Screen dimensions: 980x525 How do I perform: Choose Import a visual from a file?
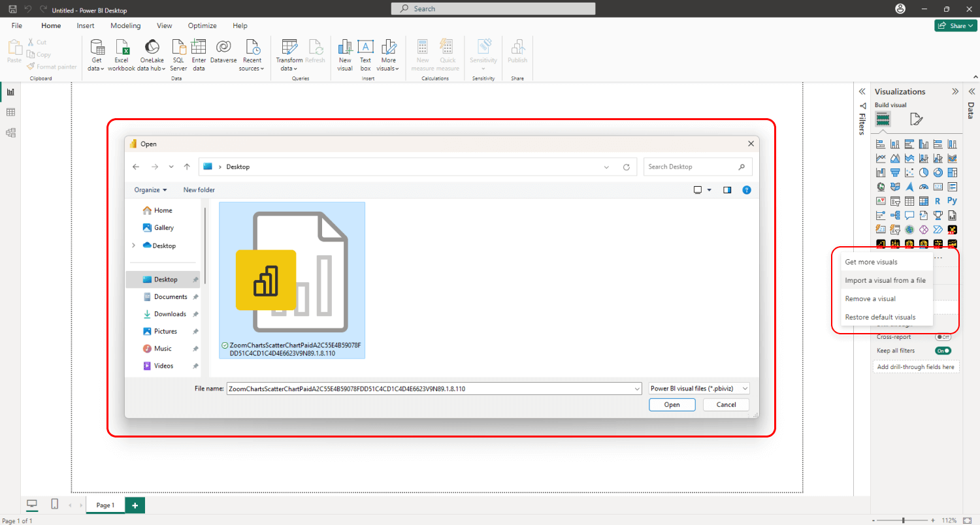886,279
